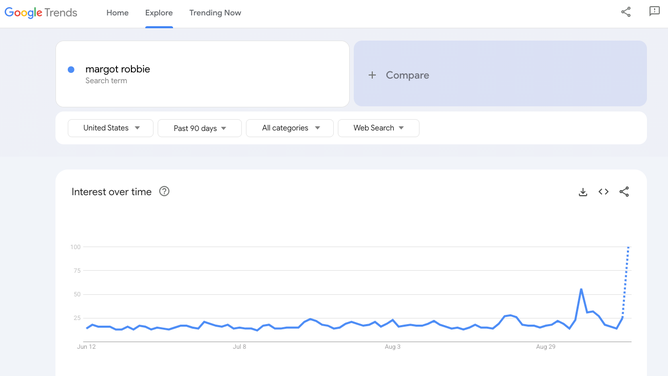
Task: Select the Explore tab
Action: (x=159, y=13)
